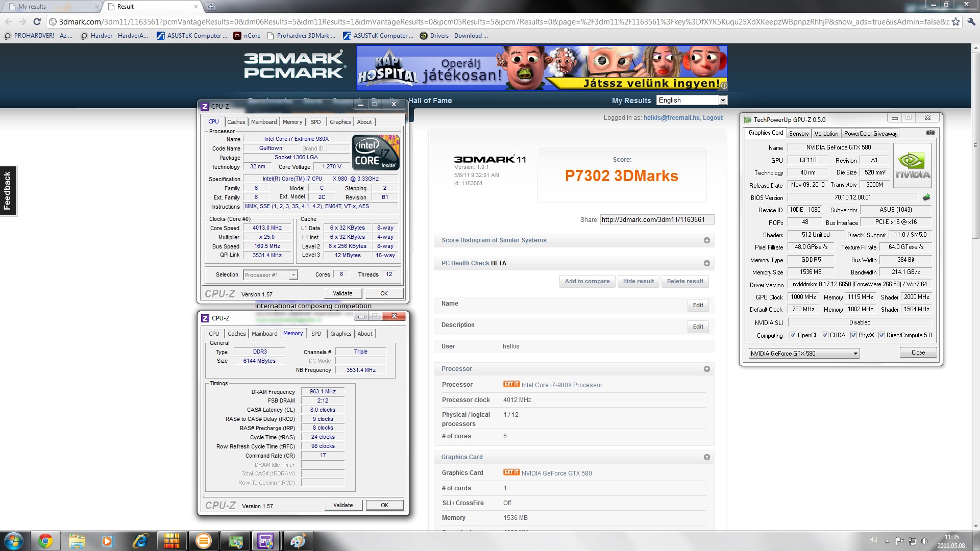Switch to the Sensors tab in GPU-Z

(798, 134)
